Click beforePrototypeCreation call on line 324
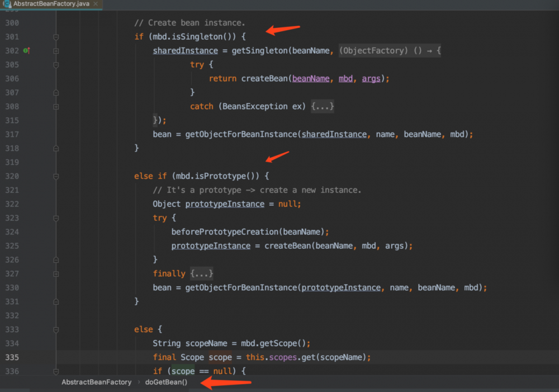The width and height of the screenshot is (559, 392). point(225,232)
